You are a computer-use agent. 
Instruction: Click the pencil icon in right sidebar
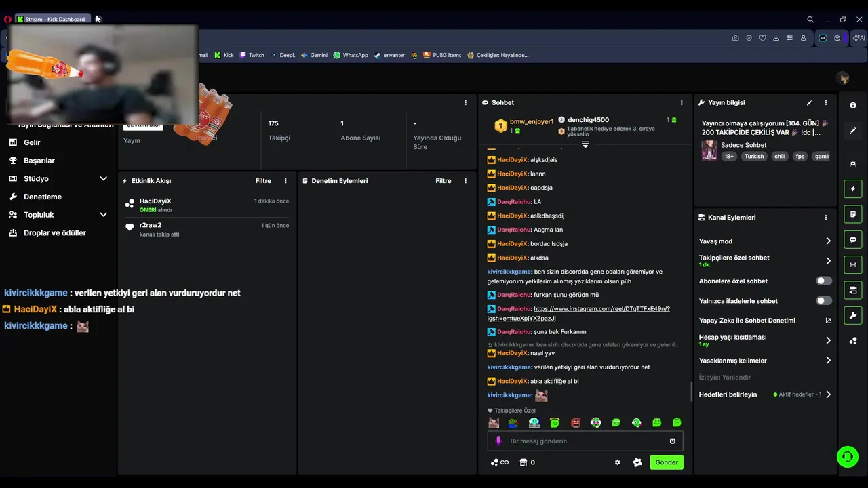[852, 130]
